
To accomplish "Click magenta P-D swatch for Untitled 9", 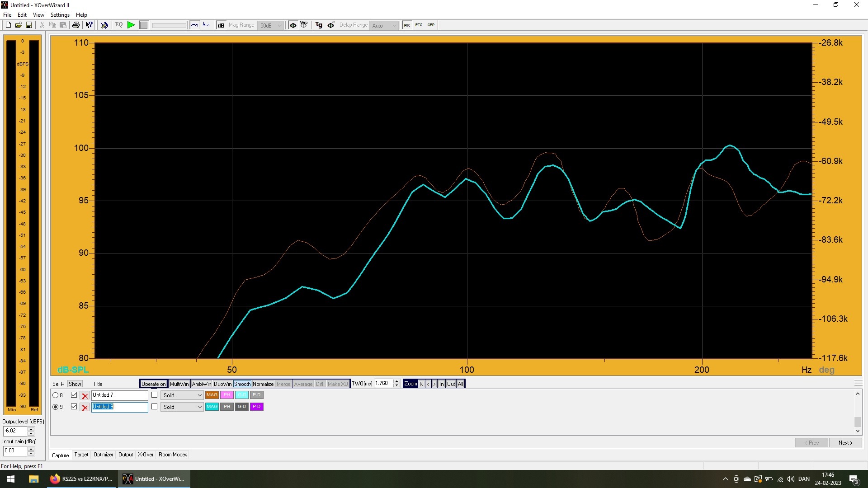I will 257,407.
